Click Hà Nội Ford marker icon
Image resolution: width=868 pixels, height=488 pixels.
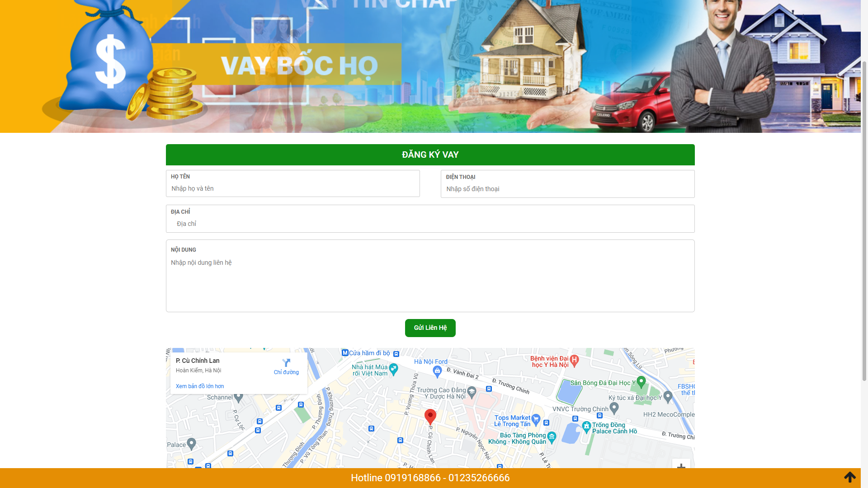tap(437, 371)
